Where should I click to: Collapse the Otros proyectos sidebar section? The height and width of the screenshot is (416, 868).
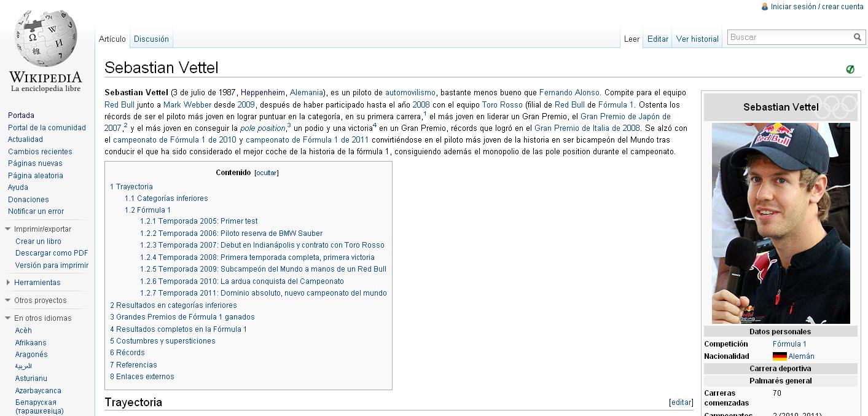pyautogui.click(x=8, y=300)
